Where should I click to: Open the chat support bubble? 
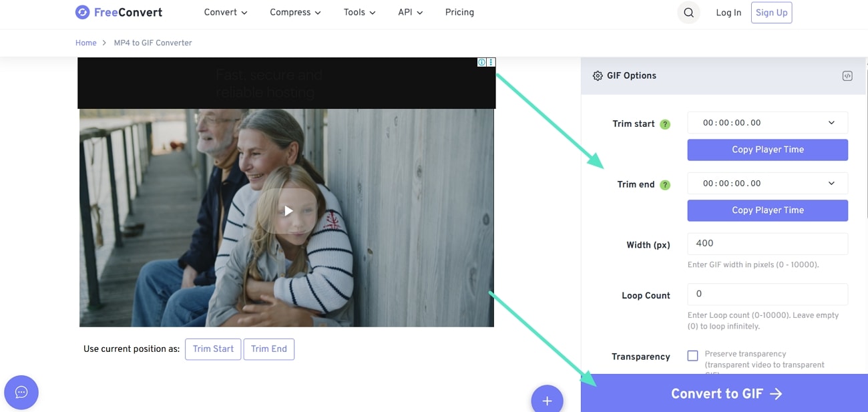pos(21,392)
